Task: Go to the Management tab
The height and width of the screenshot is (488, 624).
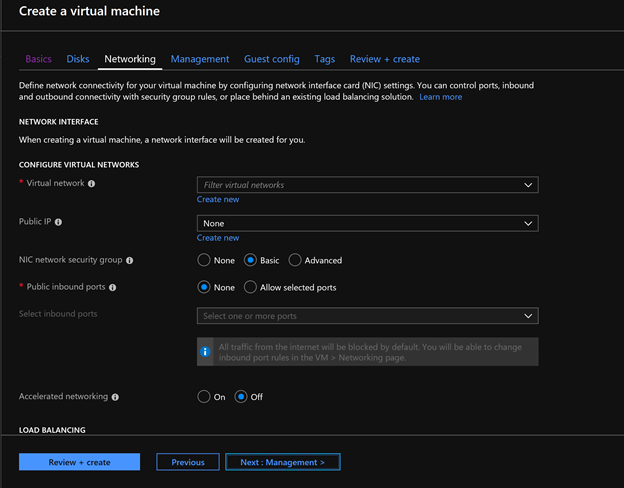Action: 200,59
